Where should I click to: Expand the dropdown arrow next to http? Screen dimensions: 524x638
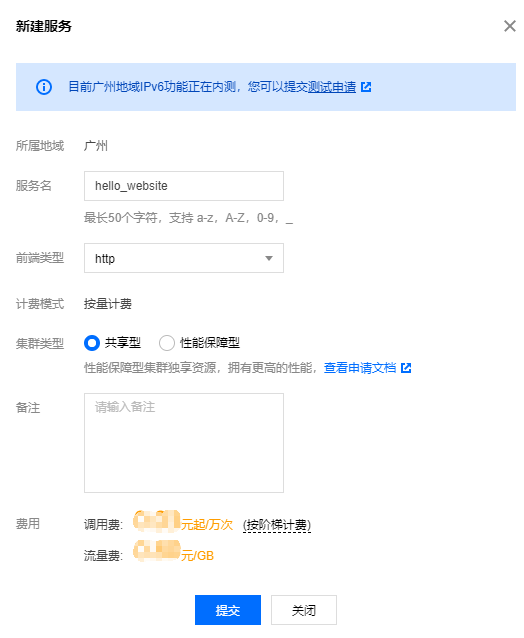pyautogui.click(x=269, y=258)
